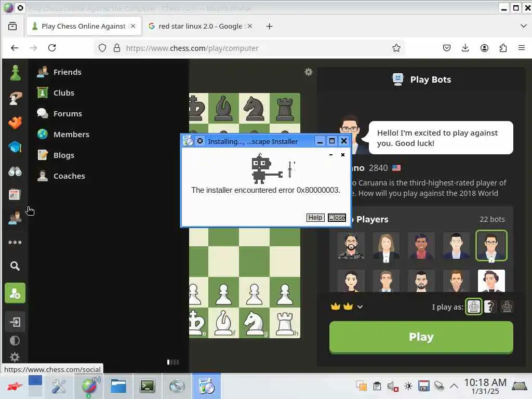This screenshot has width=532, height=399.
Task: Expand the crowns difficulty dropdown
Action: [360, 307]
